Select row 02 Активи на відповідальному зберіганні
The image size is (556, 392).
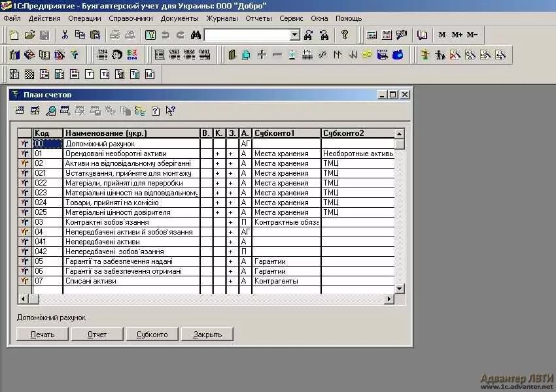[206, 163]
